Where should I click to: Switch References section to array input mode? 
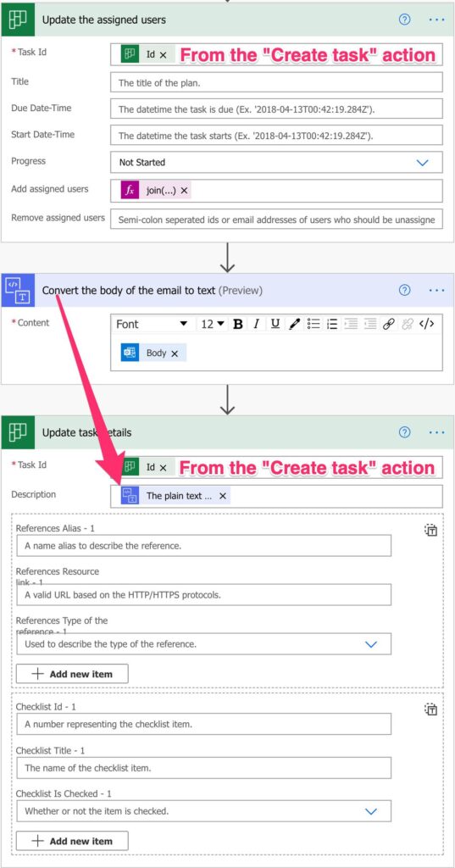431,531
